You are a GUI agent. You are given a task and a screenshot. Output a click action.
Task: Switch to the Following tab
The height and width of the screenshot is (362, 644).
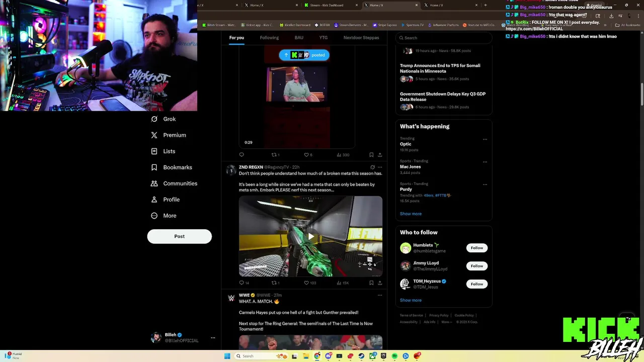pyautogui.click(x=269, y=38)
